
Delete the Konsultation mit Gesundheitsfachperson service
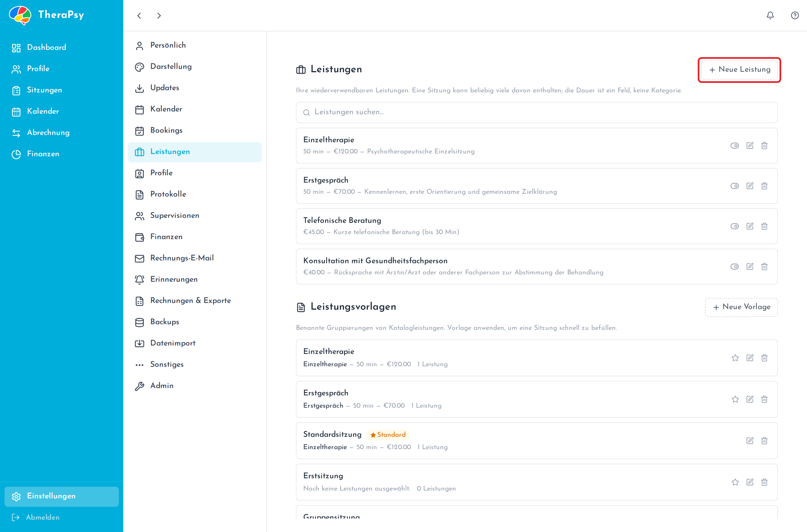pyautogui.click(x=764, y=267)
